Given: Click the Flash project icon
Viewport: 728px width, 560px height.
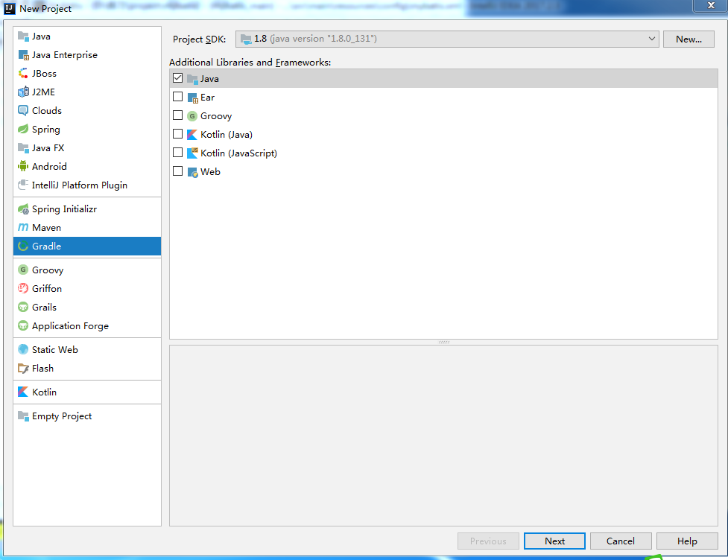Looking at the screenshot, I should click(23, 369).
